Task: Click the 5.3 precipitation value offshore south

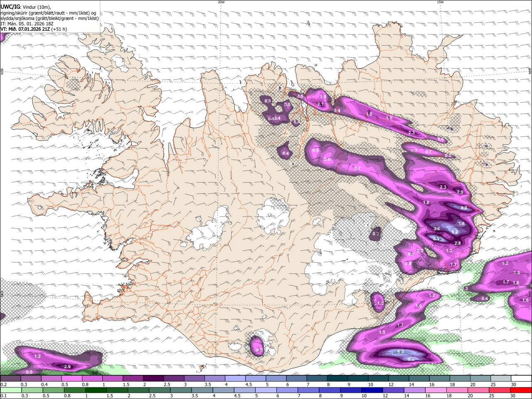Action: coord(411,359)
